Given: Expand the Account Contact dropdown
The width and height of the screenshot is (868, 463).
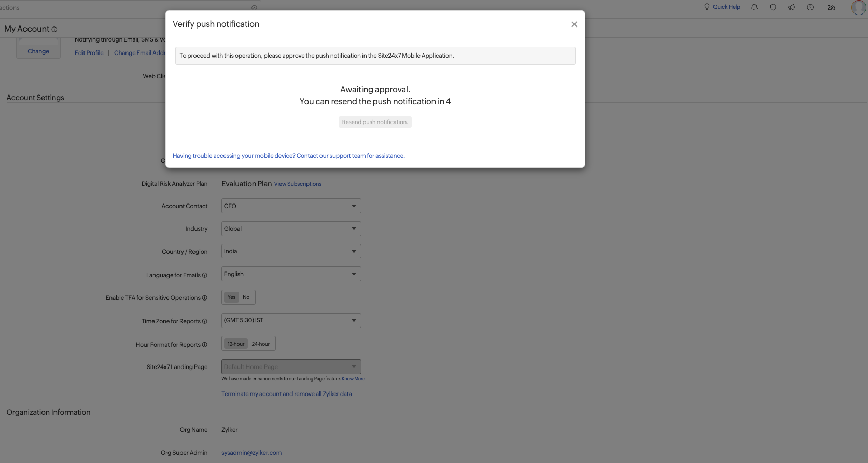Looking at the screenshot, I should 291,206.
